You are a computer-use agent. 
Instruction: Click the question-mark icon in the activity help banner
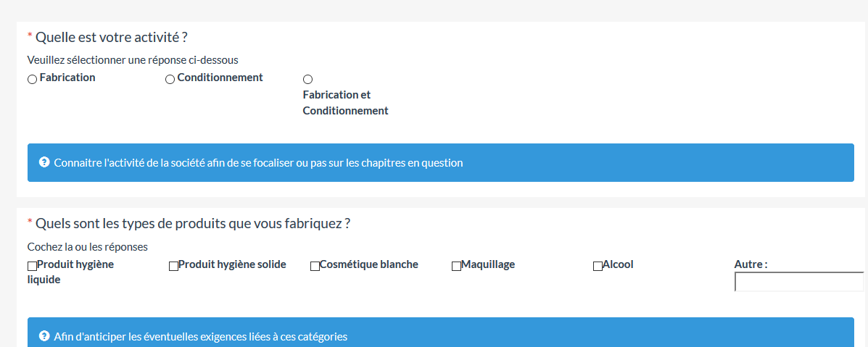[x=44, y=162]
